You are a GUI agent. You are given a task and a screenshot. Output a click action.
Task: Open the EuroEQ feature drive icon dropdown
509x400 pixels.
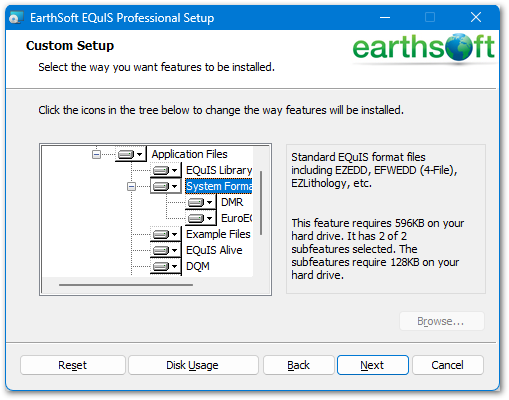(x=200, y=218)
